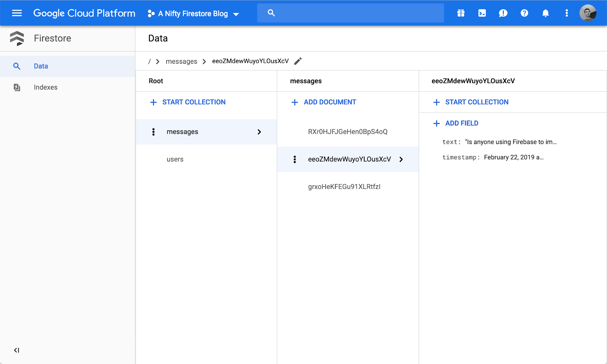
Task: Open the main navigation hamburger menu
Action: 17,13
